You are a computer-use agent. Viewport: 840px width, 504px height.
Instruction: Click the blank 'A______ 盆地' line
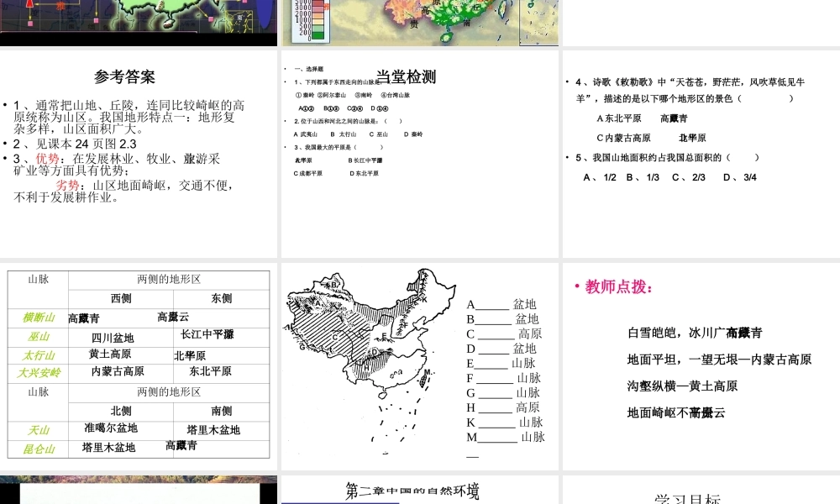click(501, 304)
